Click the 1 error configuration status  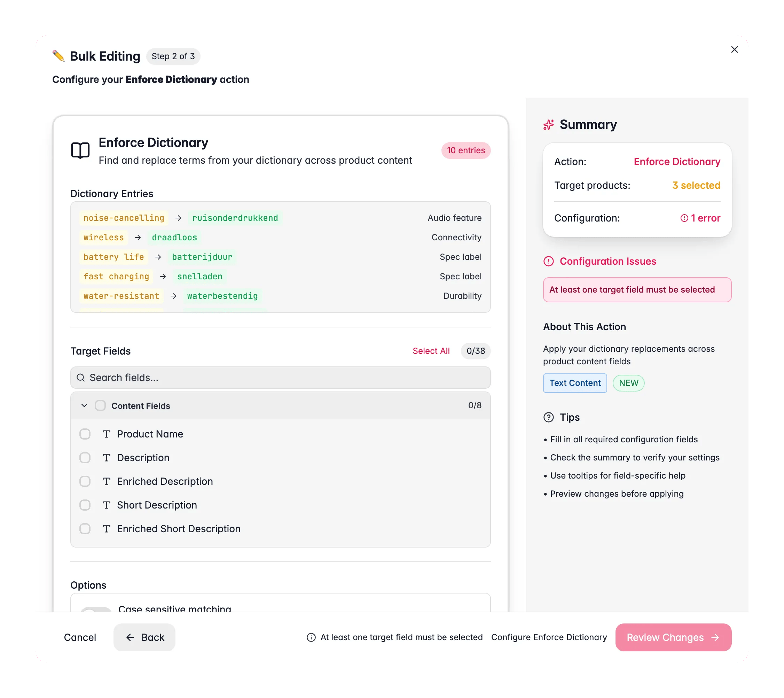[x=700, y=218]
